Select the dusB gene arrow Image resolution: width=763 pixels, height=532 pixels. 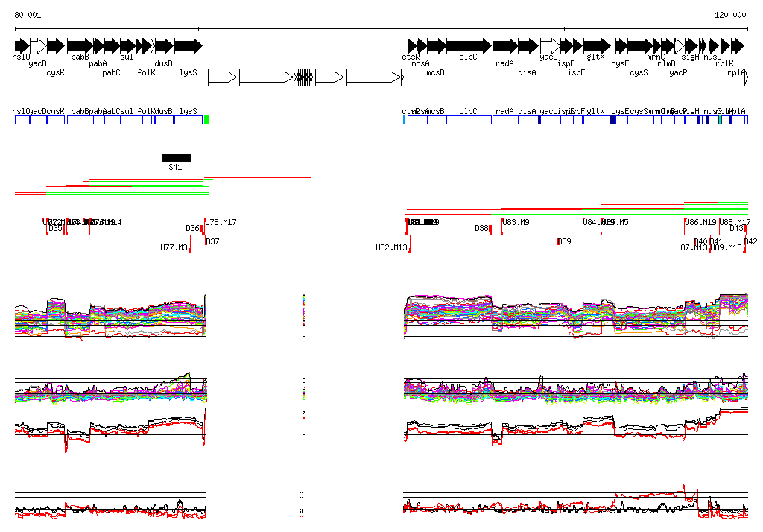pyautogui.click(x=164, y=46)
